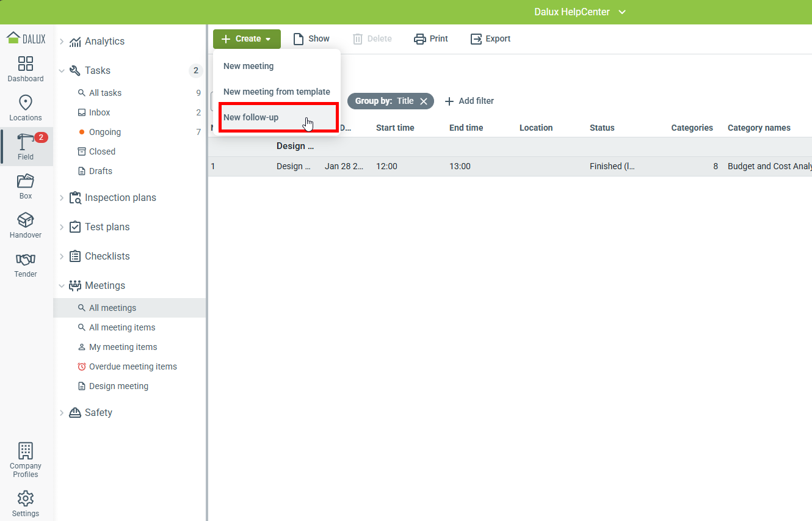Open the Locations pin icon
This screenshot has width=812, height=521.
pyautogui.click(x=26, y=103)
